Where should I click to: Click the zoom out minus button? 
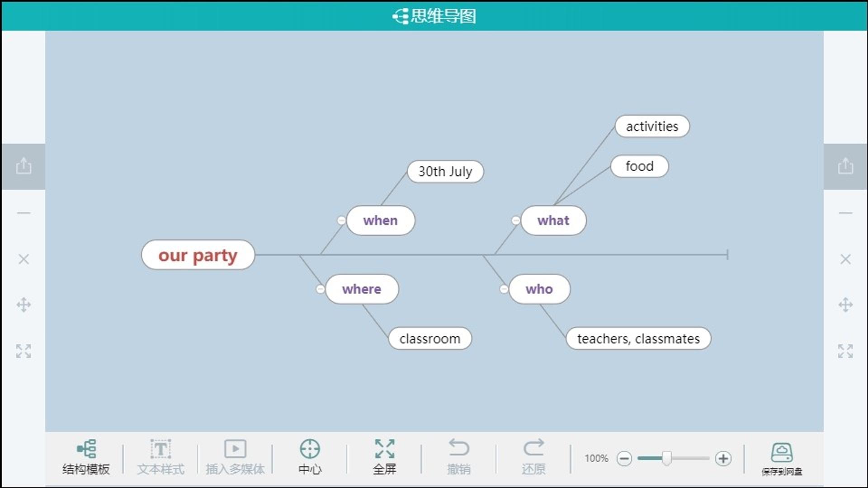coord(624,459)
